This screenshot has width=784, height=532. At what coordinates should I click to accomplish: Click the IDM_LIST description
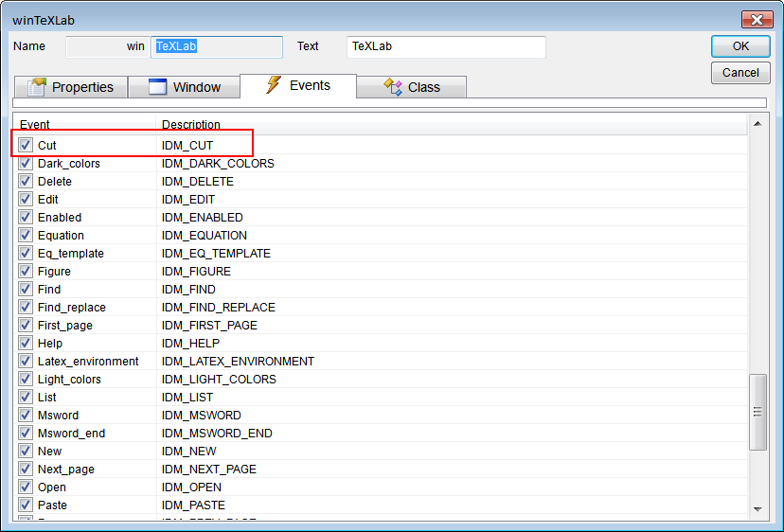point(187,398)
